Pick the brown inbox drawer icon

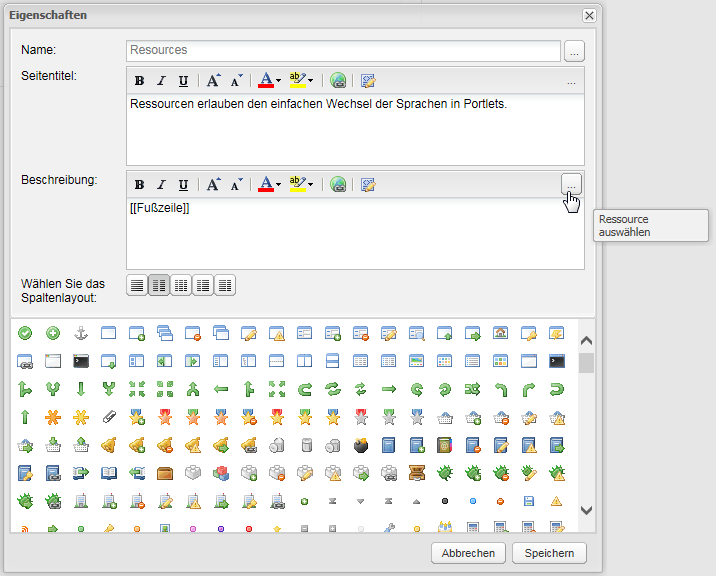coord(416,473)
